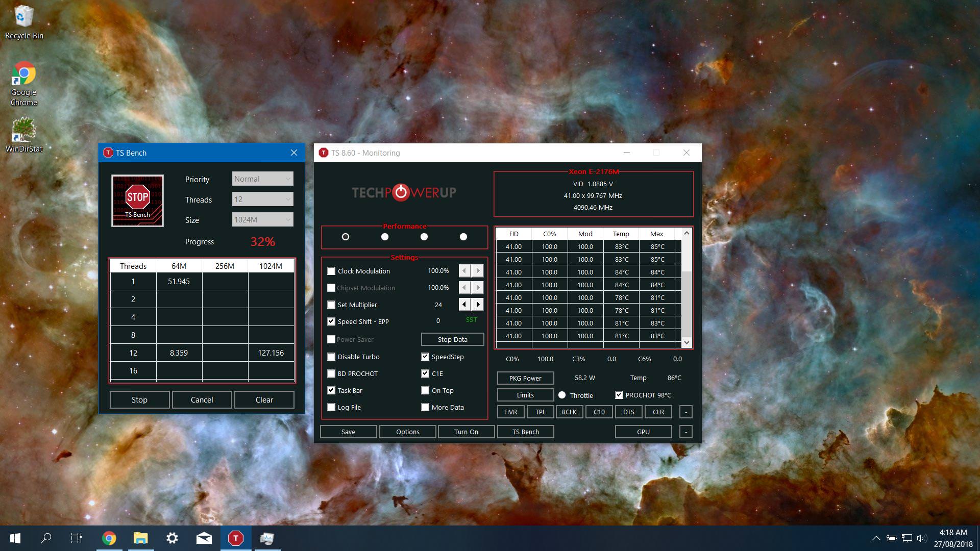This screenshot has height=551, width=980.
Task: Open the Size dropdown
Action: pos(263,219)
